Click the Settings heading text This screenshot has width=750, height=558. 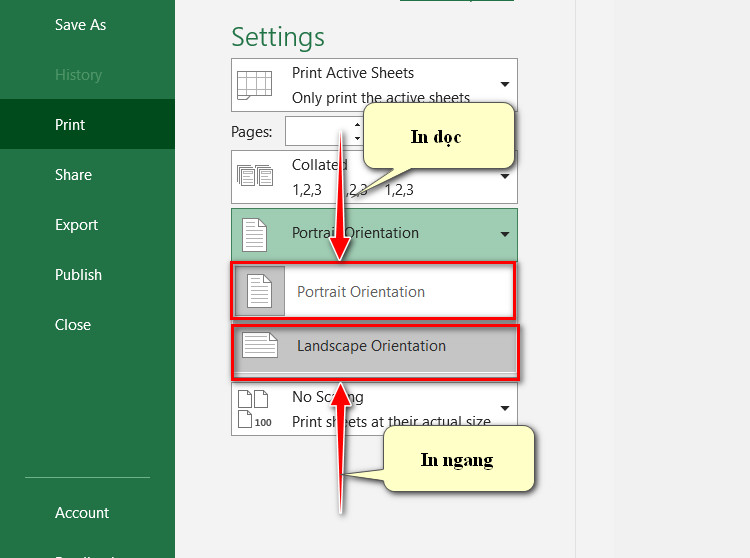(x=278, y=37)
